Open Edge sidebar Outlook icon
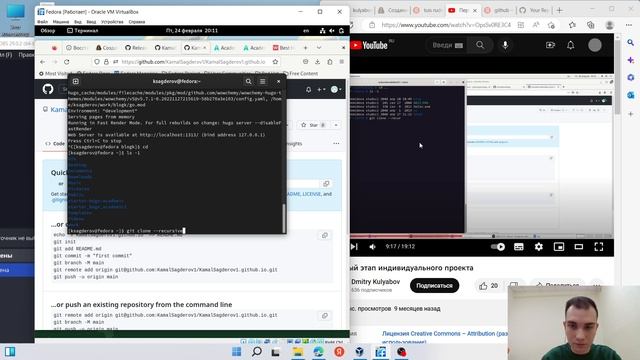Viewport: 640px width, 360px height. click(x=631, y=95)
